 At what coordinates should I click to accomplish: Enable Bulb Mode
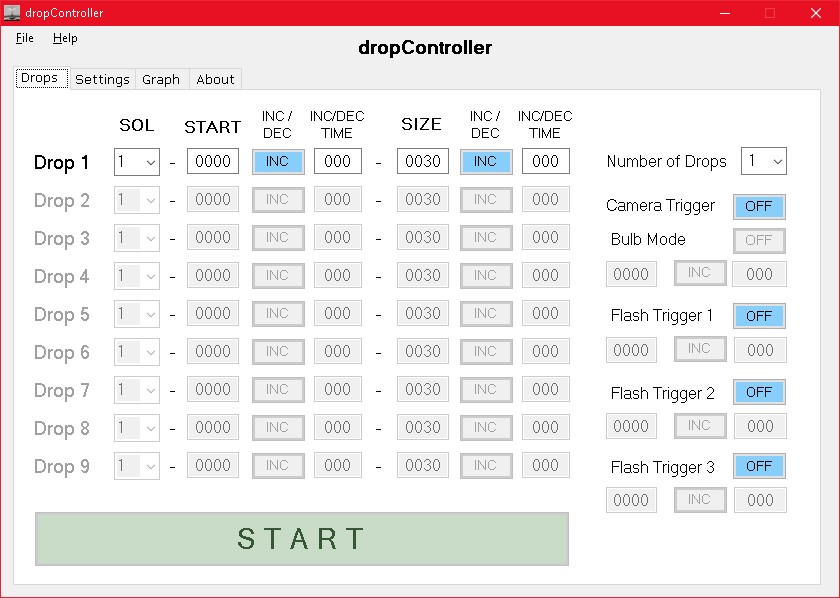pos(759,240)
